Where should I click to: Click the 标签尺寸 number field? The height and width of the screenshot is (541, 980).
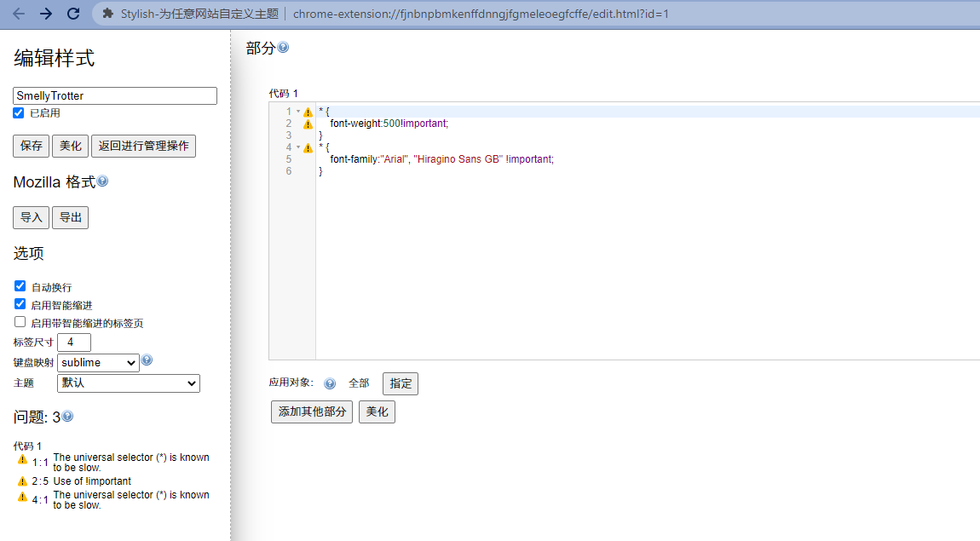[x=74, y=342]
